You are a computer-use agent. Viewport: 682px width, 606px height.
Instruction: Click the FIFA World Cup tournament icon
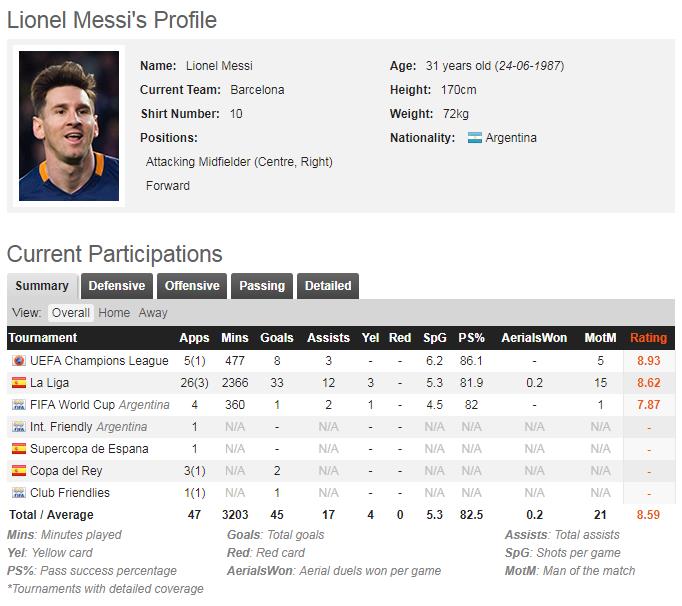click(18, 405)
